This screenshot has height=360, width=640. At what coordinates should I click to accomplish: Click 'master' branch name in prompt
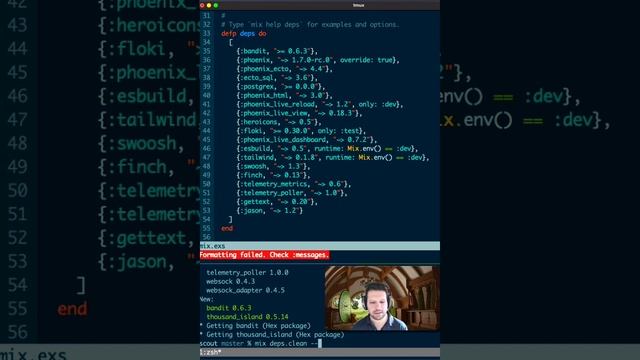click(x=232, y=343)
